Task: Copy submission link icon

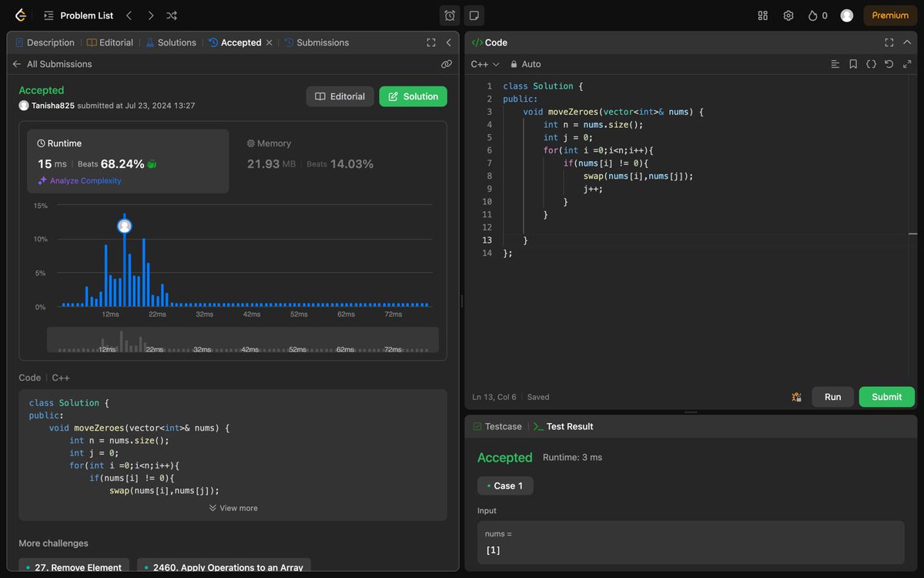Action: coord(447,64)
